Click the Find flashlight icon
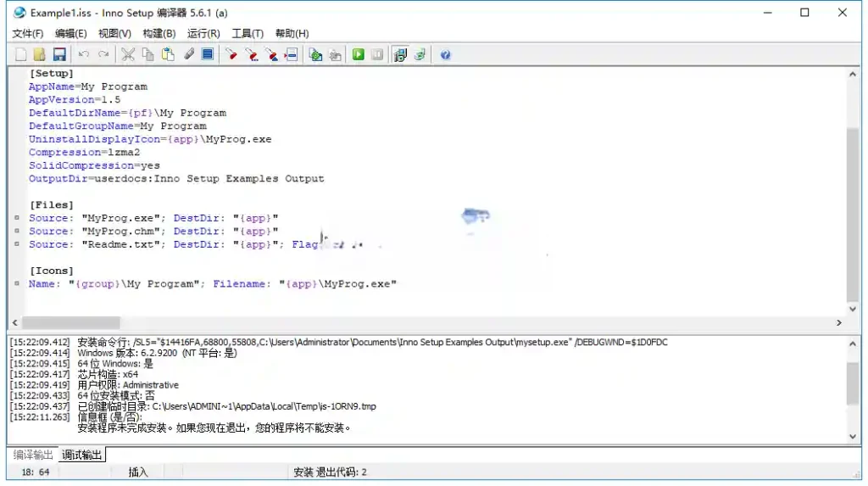Screen dimensions: 868x486 pos(231,54)
